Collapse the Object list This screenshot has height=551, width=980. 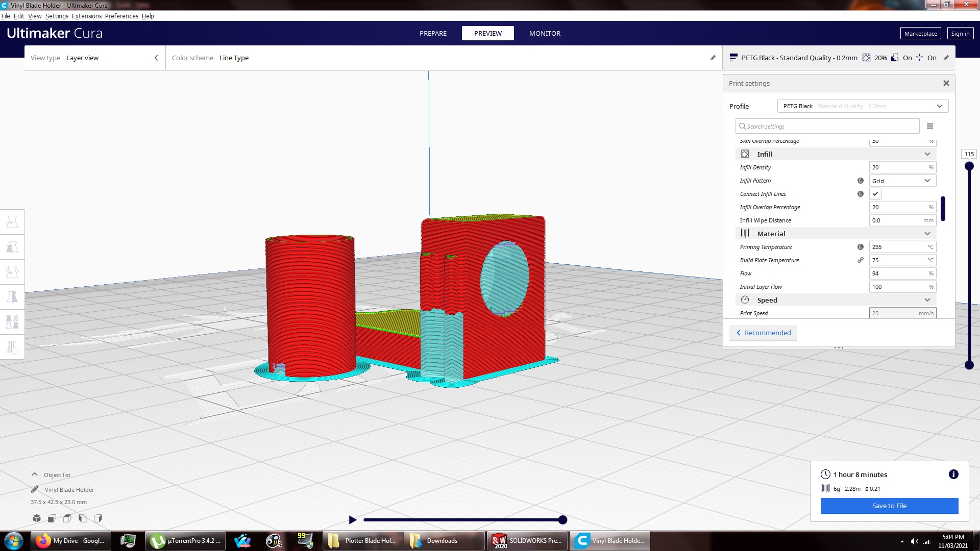pyautogui.click(x=35, y=474)
